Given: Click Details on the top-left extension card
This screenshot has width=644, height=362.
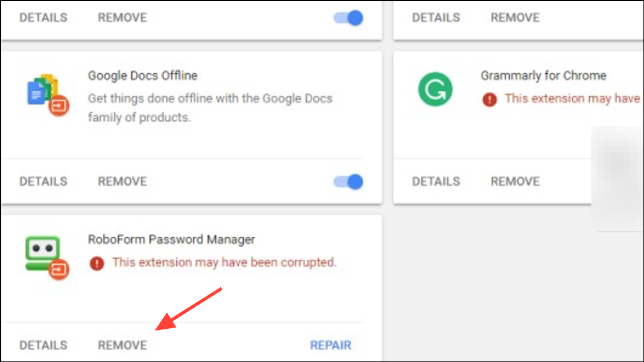Looking at the screenshot, I should [43, 18].
